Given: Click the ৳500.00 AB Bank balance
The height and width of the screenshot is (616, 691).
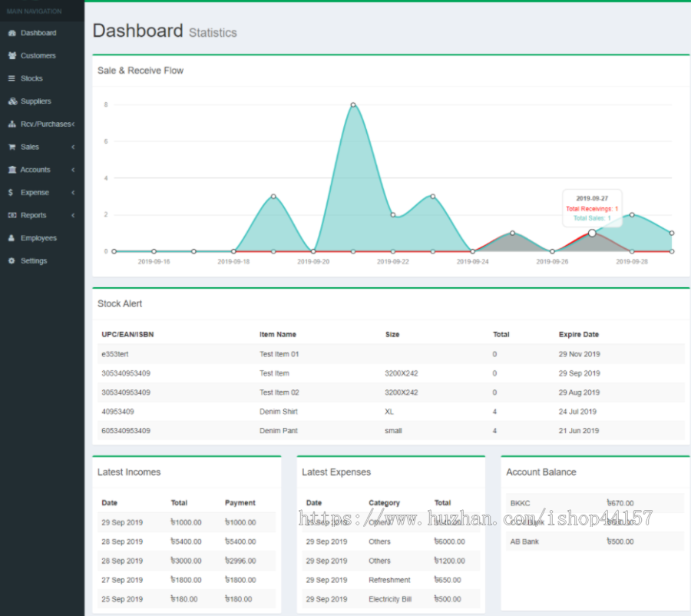Looking at the screenshot, I should click(x=620, y=541).
